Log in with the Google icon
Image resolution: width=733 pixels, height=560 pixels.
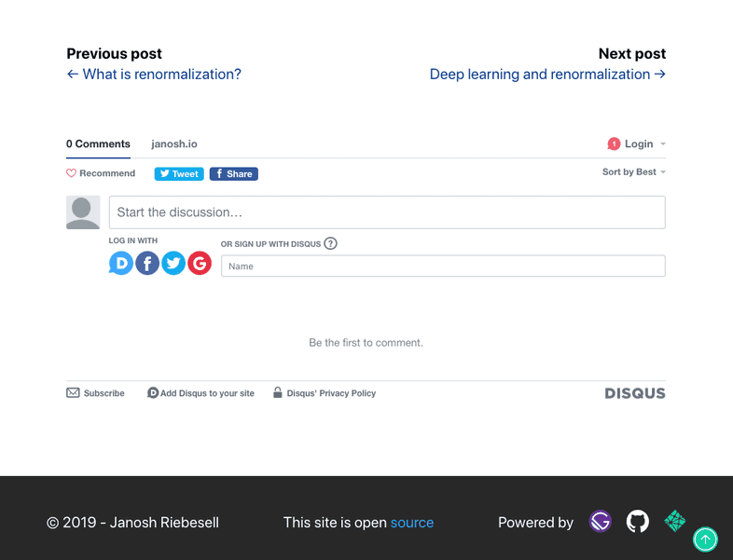(x=200, y=264)
